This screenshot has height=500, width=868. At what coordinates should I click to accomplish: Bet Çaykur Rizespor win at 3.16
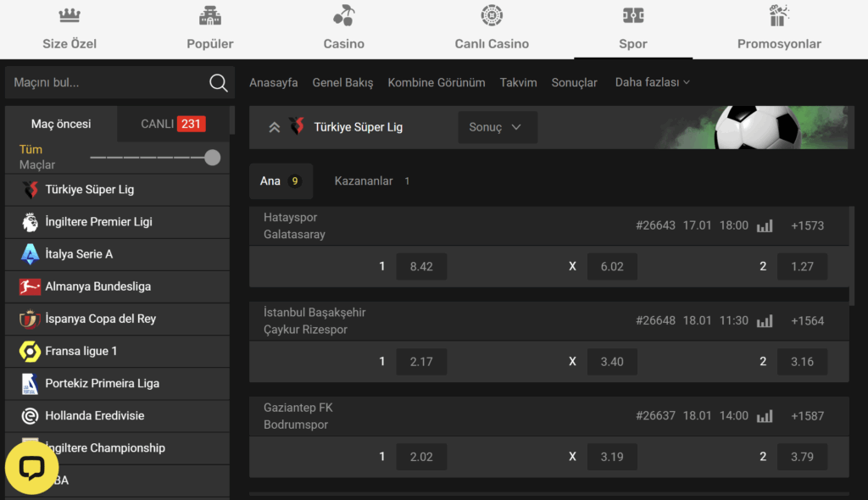pos(802,362)
